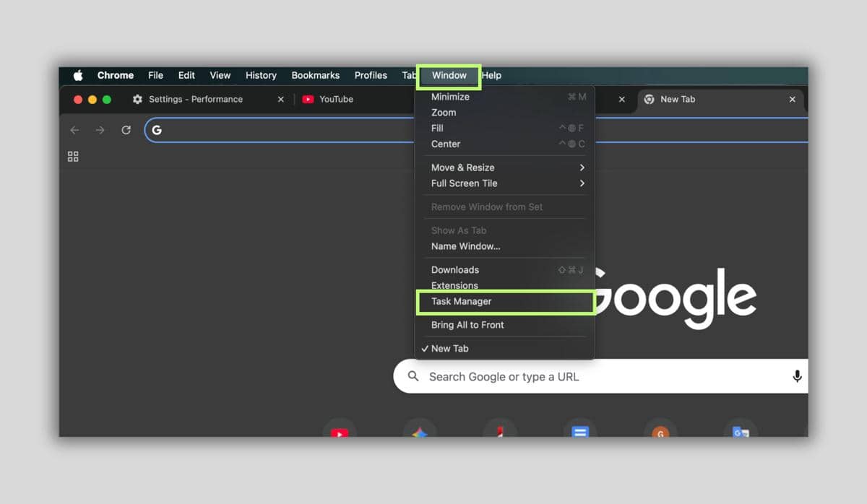Reload the current page
Viewport: 867px width, 504px height.
pyautogui.click(x=126, y=130)
